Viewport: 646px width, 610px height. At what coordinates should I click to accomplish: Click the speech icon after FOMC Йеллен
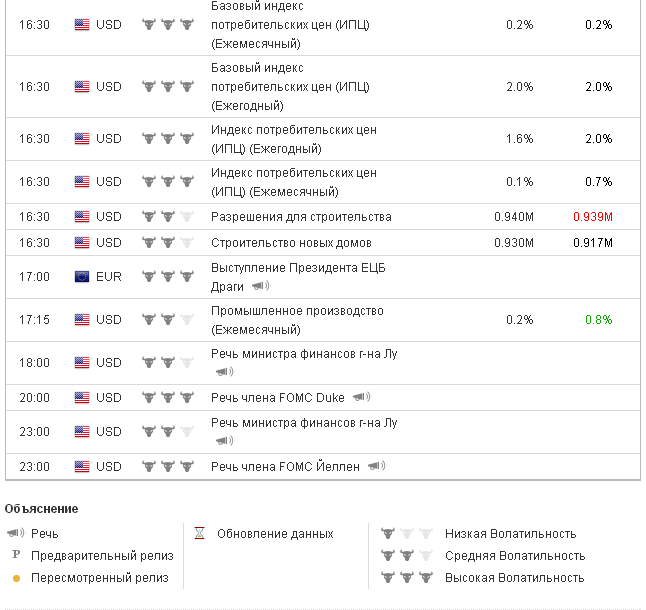tap(376, 466)
